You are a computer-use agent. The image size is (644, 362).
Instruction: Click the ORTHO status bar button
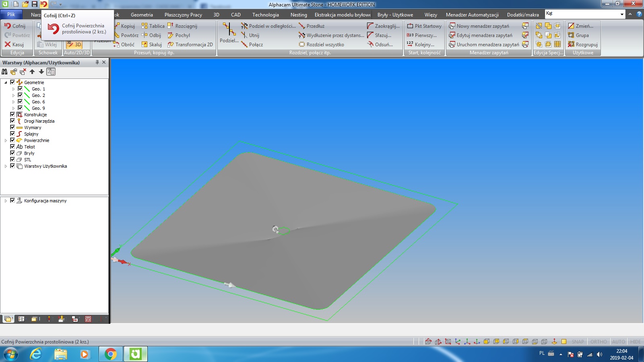599,341
